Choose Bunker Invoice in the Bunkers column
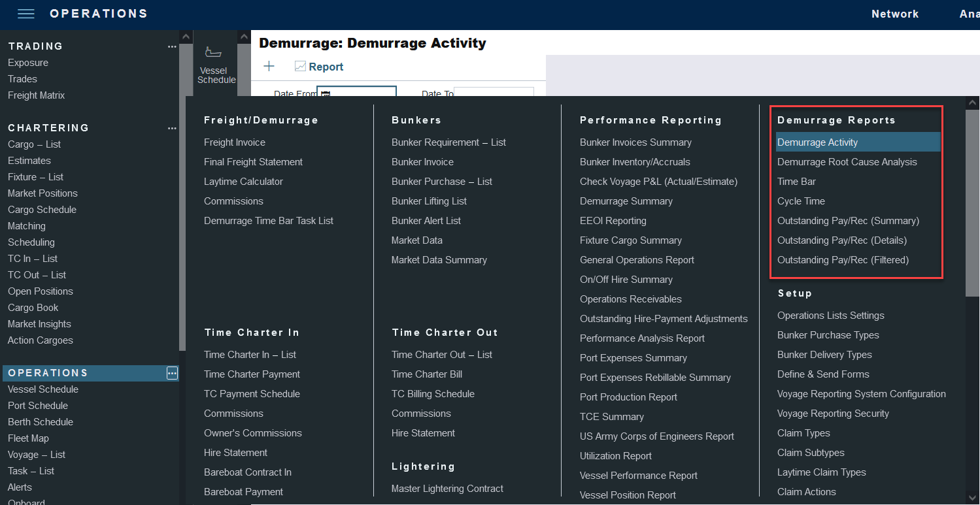This screenshot has height=505, width=980. tap(422, 162)
